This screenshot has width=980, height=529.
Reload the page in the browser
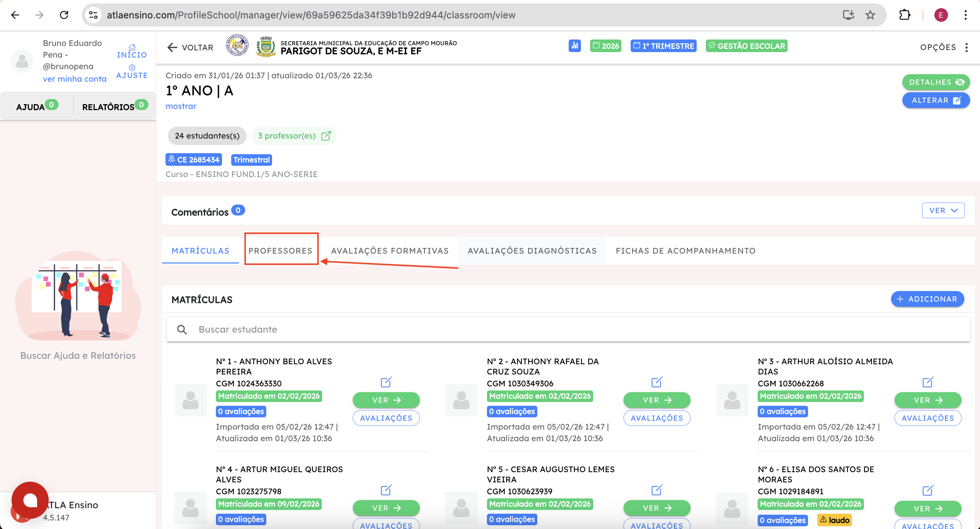(x=64, y=15)
